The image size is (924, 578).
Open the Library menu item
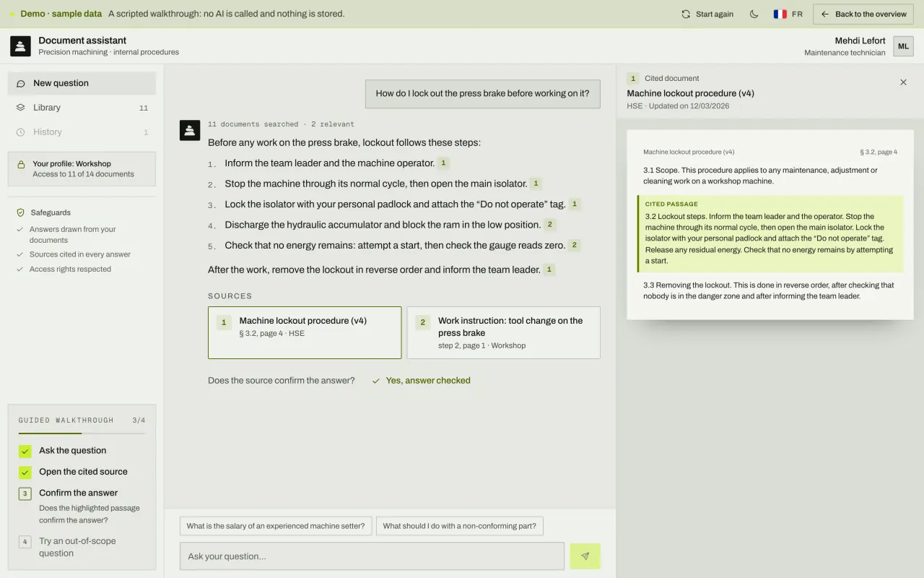[x=82, y=108]
